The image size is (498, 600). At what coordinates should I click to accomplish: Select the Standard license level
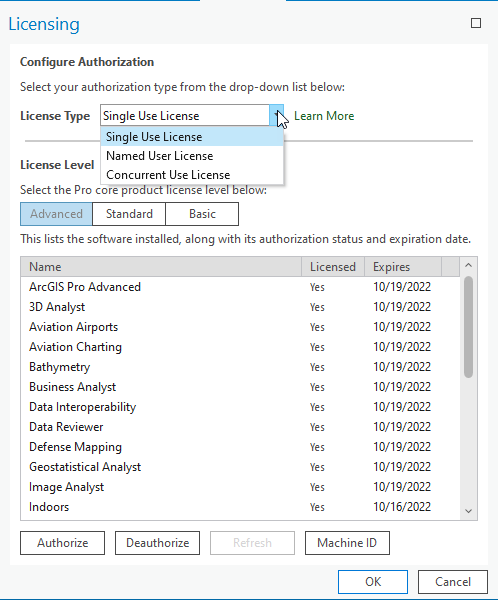[129, 214]
